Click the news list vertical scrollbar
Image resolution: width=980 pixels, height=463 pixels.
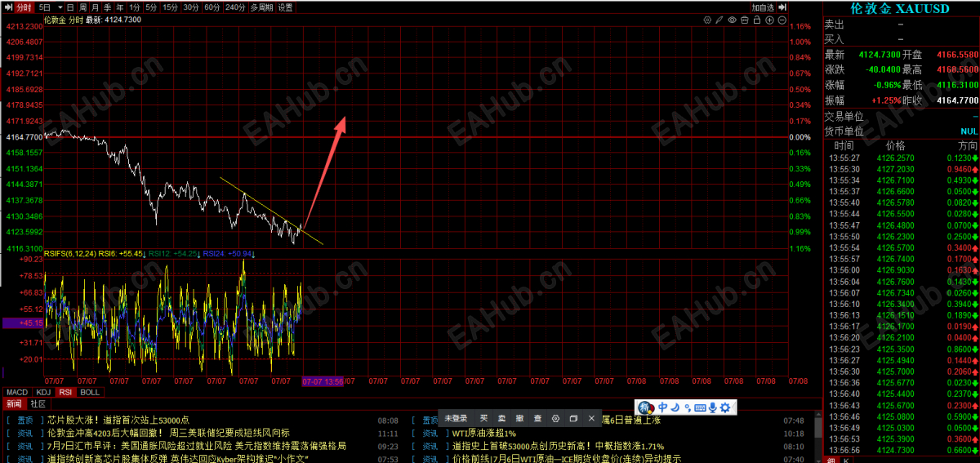[818, 433]
